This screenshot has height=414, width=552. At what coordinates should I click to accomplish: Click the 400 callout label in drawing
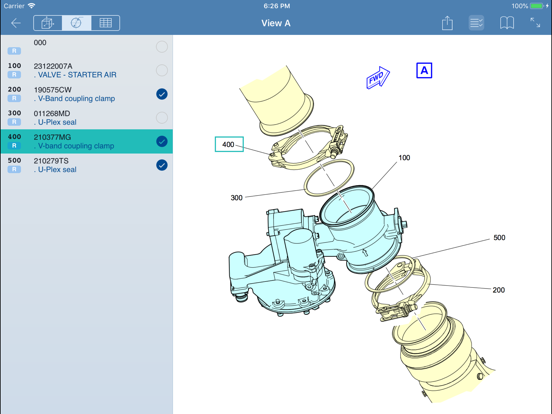pos(229,144)
